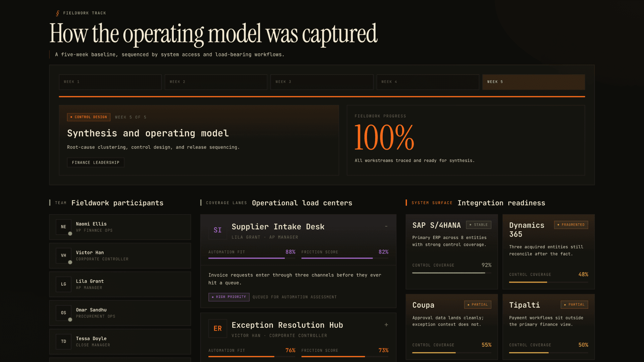The height and width of the screenshot is (362, 644).
Task: Toggle Omar Sandhu's presence dot
Action: click(x=70, y=320)
